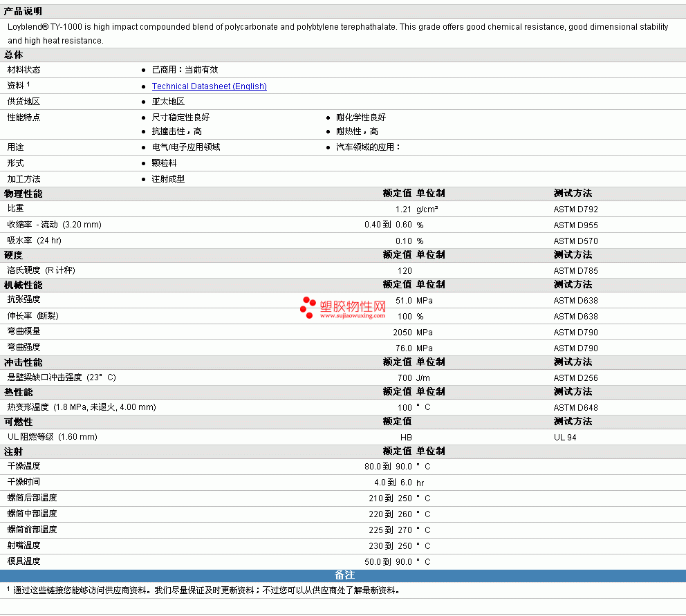This screenshot has height=616, width=686.
Task: Select the 干燥温度 row label
Action: click(24, 466)
